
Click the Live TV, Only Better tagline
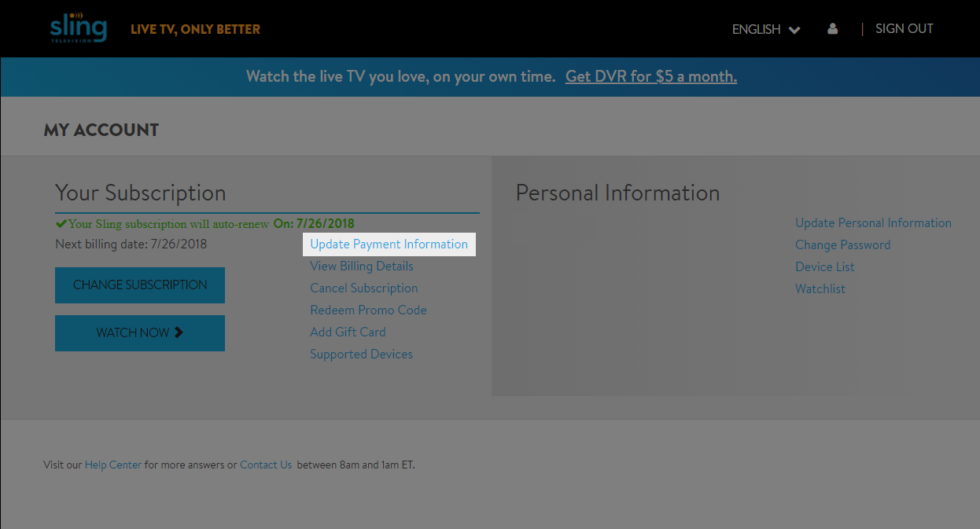pos(195,30)
